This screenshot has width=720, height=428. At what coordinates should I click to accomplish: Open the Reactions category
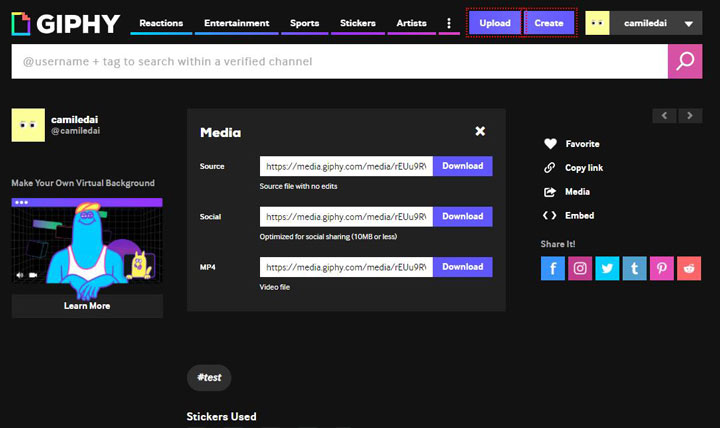161,23
